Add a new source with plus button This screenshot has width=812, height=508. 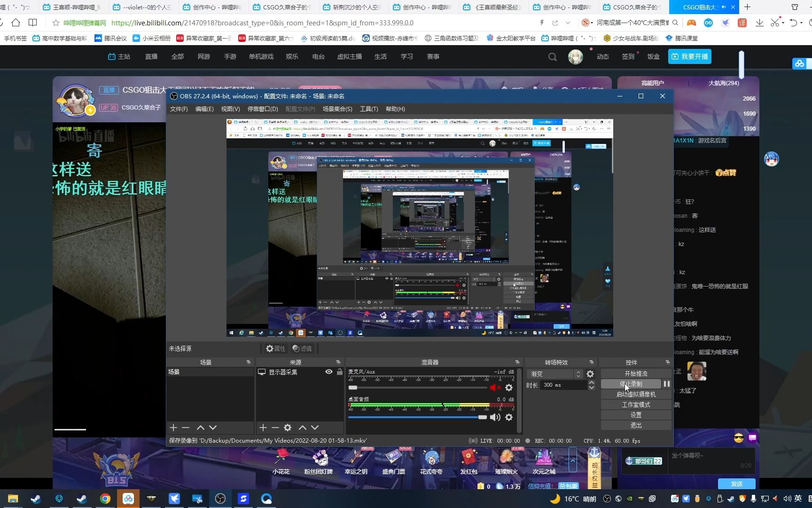tap(263, 428)
